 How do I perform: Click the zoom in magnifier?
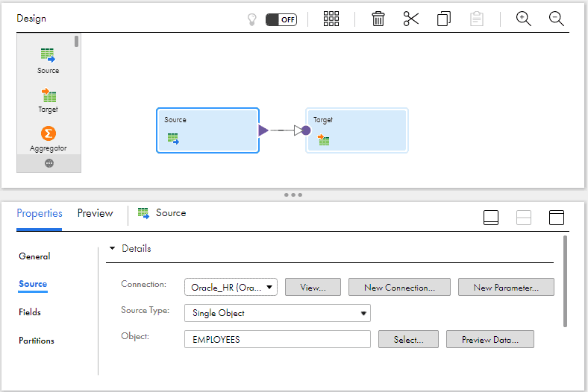(524, 19)
